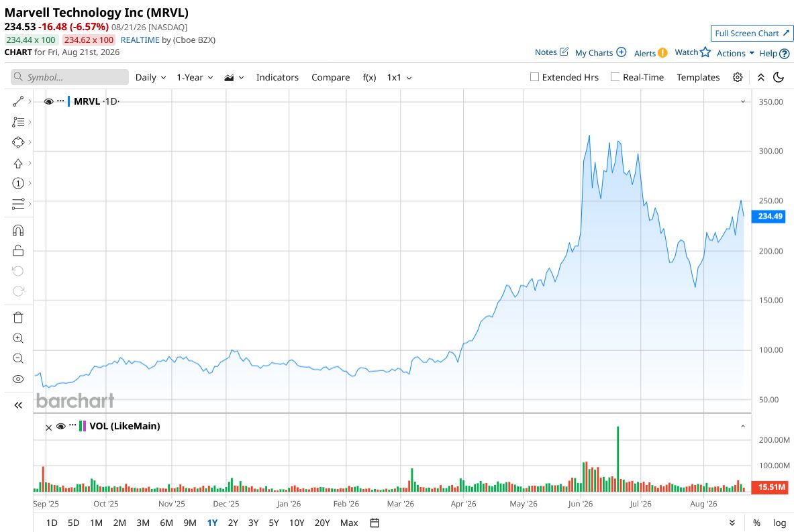This screenshot has height=532, width=794.
Task: Select the arrow marker tool
Action: click(18, 163)
